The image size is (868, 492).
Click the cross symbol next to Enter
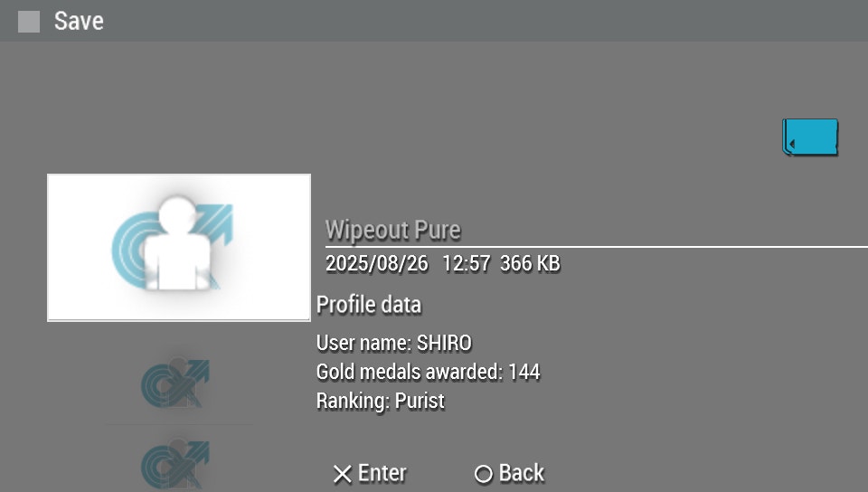click(343, 474)
